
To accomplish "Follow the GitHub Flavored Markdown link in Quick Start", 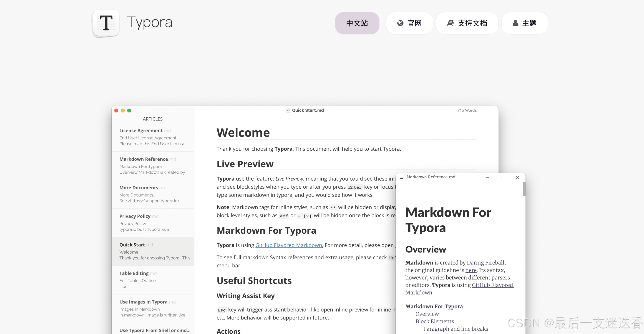I will point(289,245).
